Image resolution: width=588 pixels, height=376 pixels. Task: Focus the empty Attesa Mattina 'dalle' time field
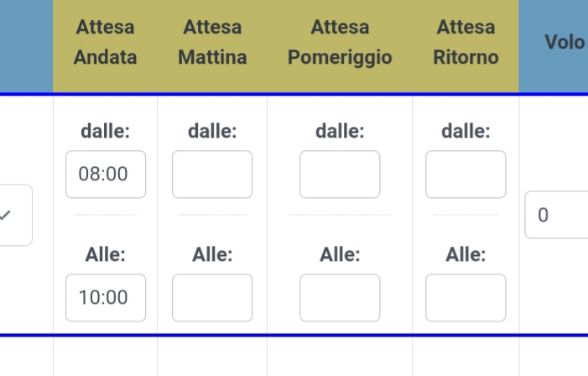(x=212, y=175)
